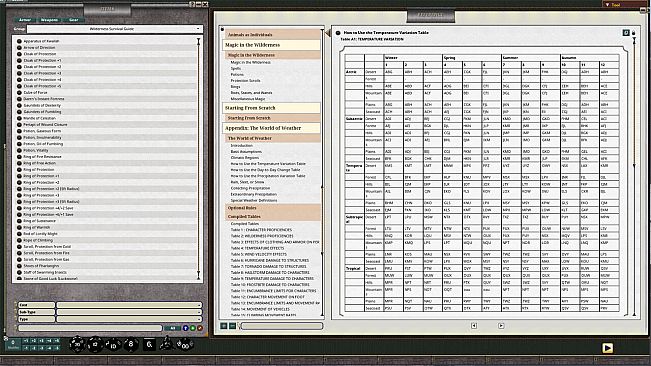Collapse Appendix: The World of Weather chapter
651x366 pixels.
coord(272,128)
